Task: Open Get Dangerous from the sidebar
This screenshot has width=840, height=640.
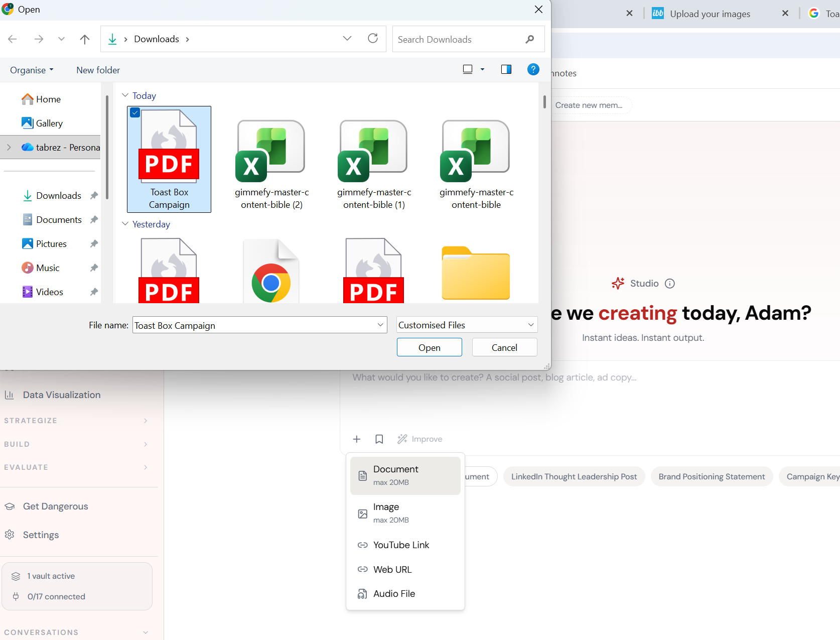Action: [55, 506]
